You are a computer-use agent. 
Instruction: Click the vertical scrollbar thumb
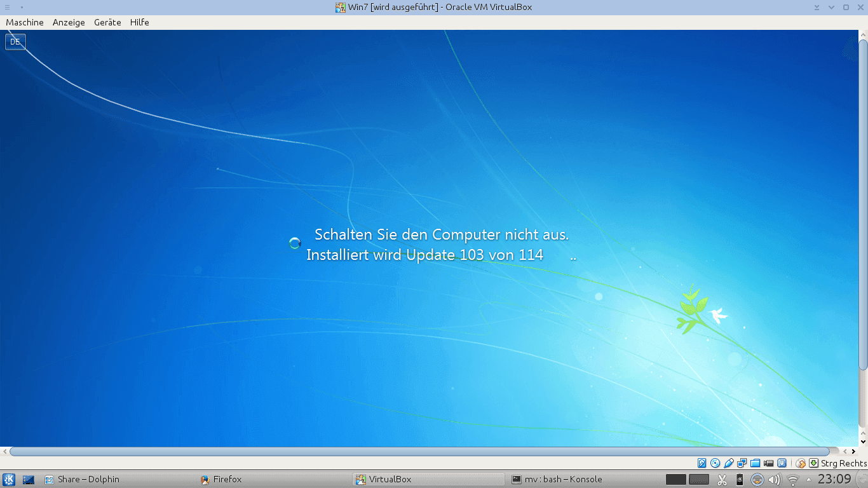point(863,205)
